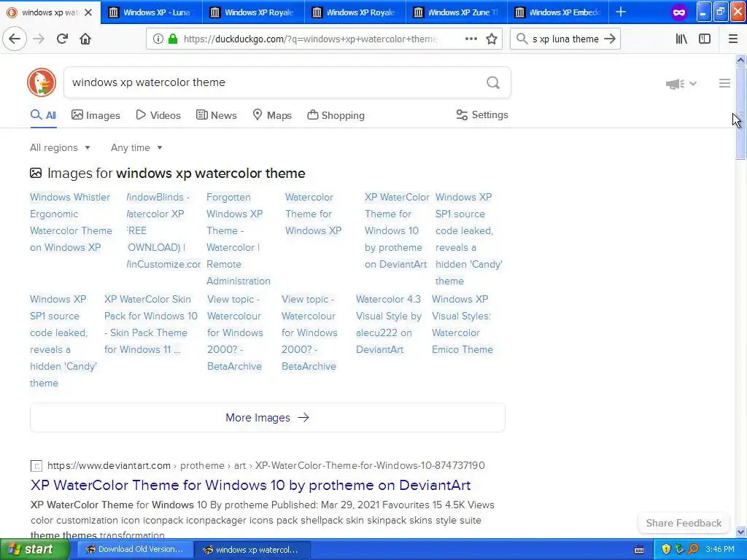Open Windows Whistler Ergonomic Watercolor Theme link
Screen dimensions: 747x560
(71, 222)
